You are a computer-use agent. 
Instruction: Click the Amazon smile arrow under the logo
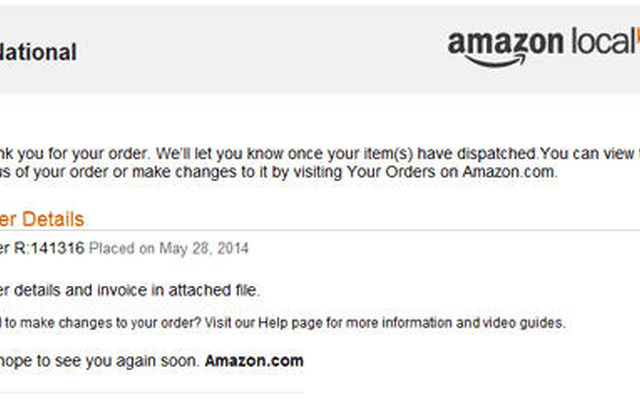click(496, 61)
